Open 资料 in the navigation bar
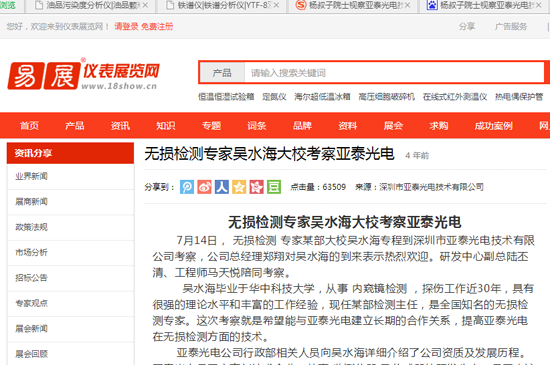Image resolution: width=550 pixels, height=365 pixels. (x=348, y=126)
